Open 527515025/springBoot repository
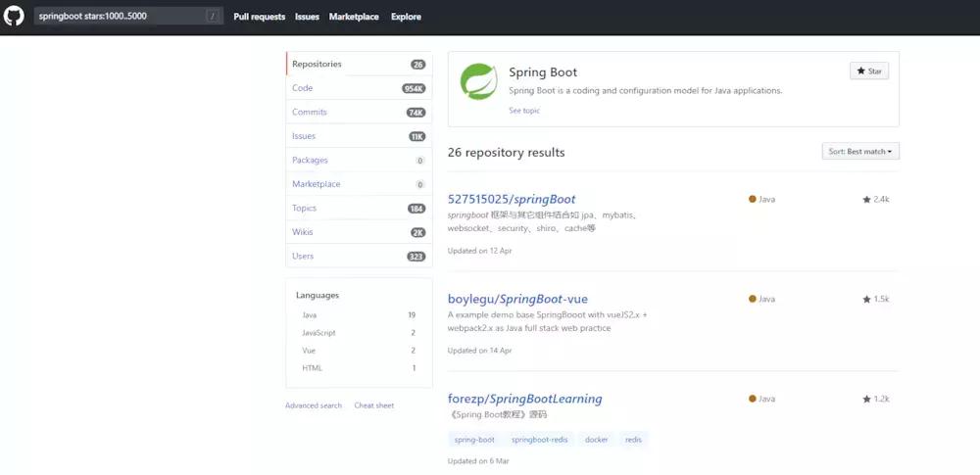 click(512, 200)
